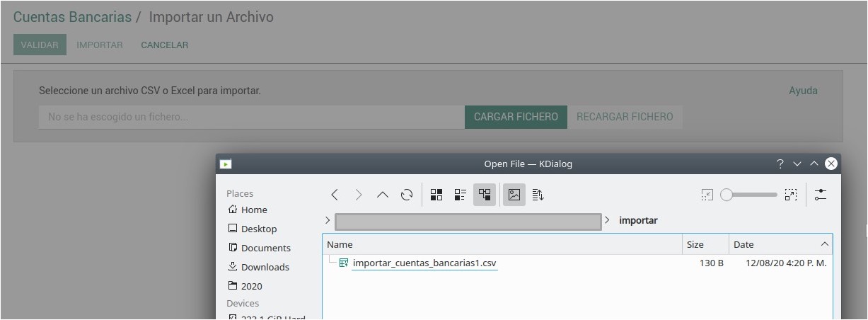
Task: Expand the breadcrumb arrow before importar
Action: pyautogui.click(x=607, y=220)
